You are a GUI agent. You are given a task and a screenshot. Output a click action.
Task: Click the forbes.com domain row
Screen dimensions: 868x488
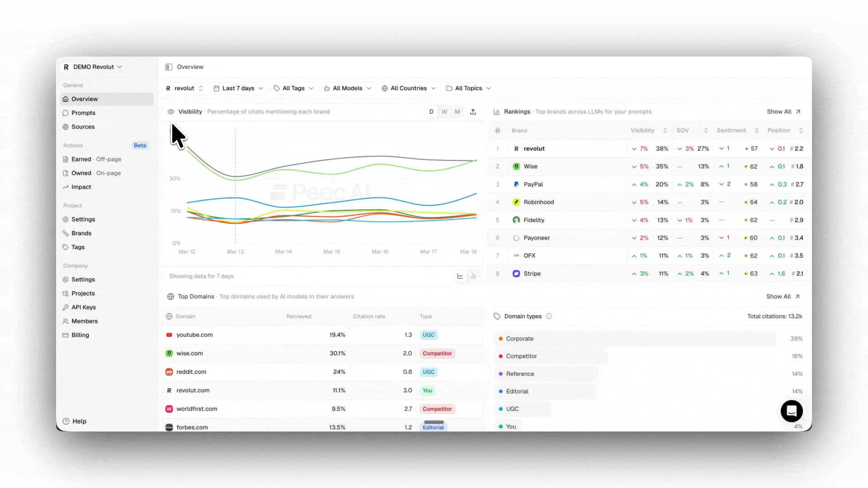(x=322, y=427)
